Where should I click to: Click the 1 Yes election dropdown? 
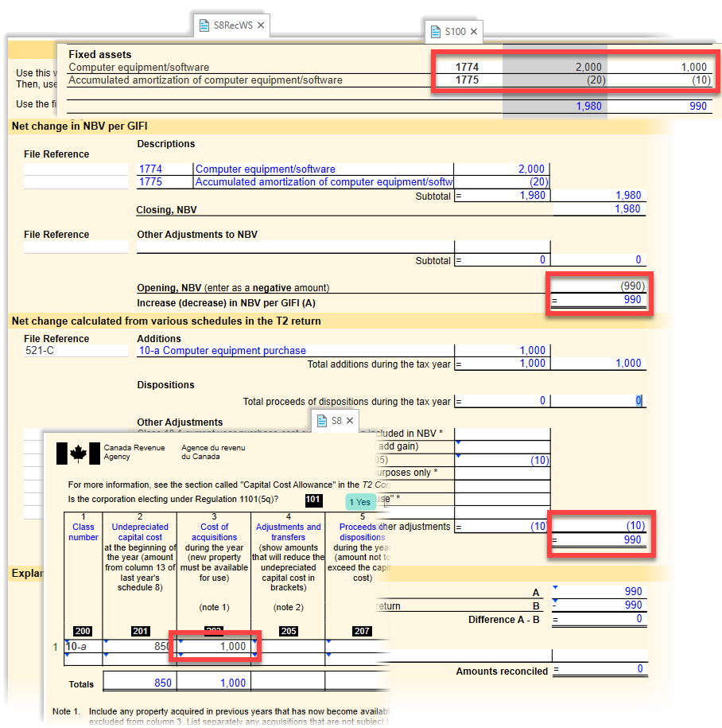360,502
